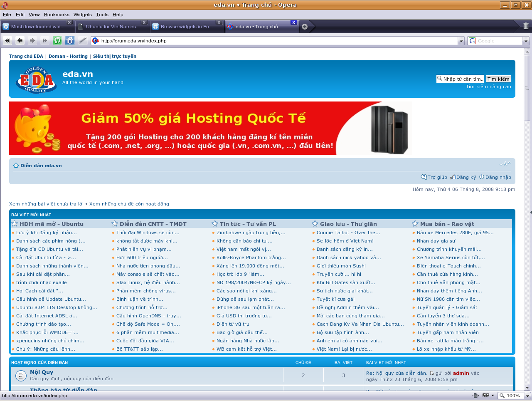Screen dimensions: 532x401
Task: Open a new tab with plus icon
Action: pos(305,27)
